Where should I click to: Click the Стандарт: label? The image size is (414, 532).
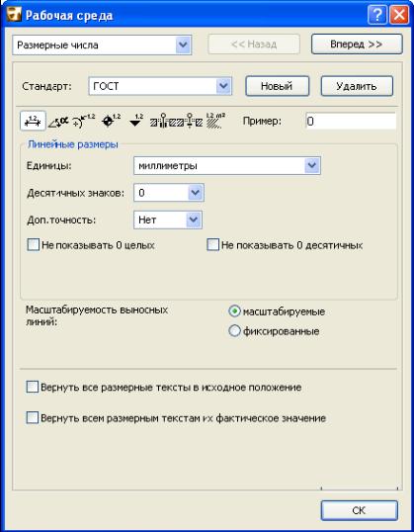click(46, 86)
